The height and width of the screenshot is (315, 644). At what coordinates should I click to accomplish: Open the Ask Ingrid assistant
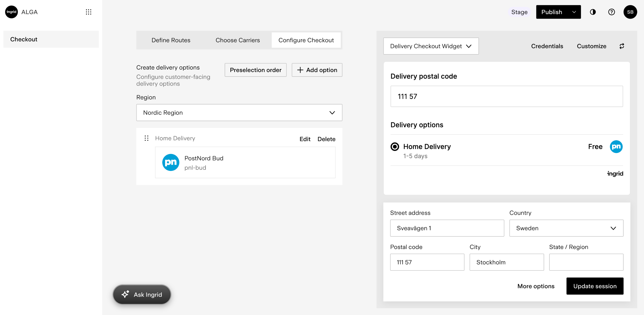pyautogui.click(x=142, y=294)
